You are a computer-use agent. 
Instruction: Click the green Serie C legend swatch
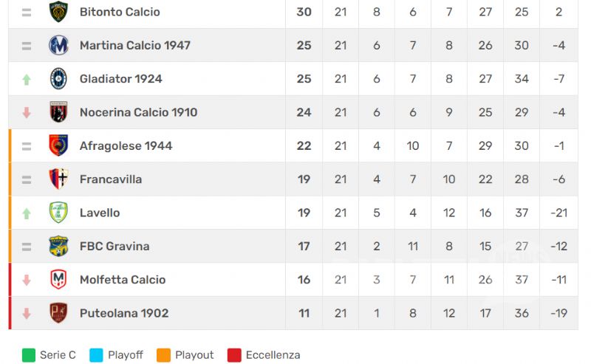29,355
